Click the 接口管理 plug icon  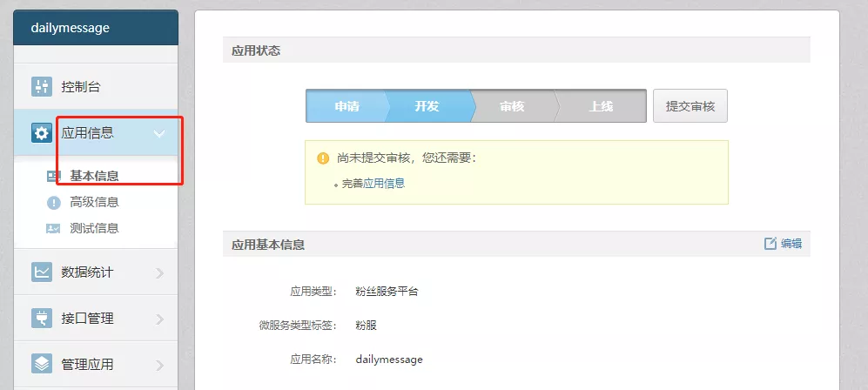[x=42, y=318]
